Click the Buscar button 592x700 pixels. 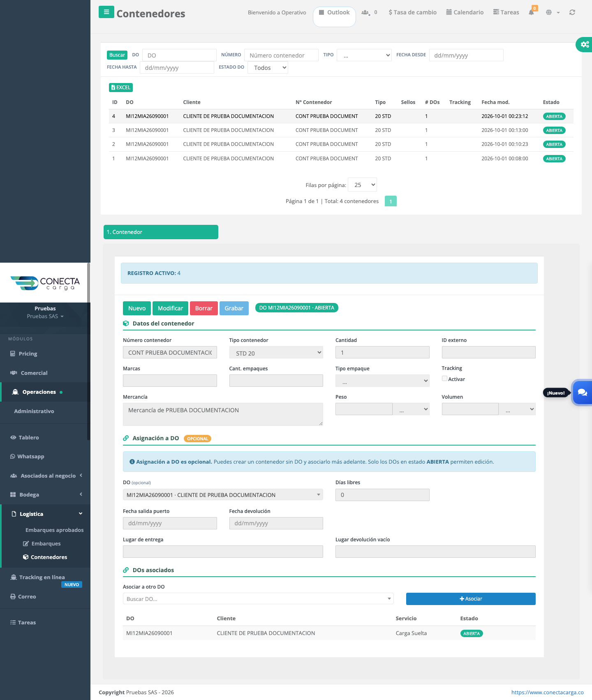117,55
